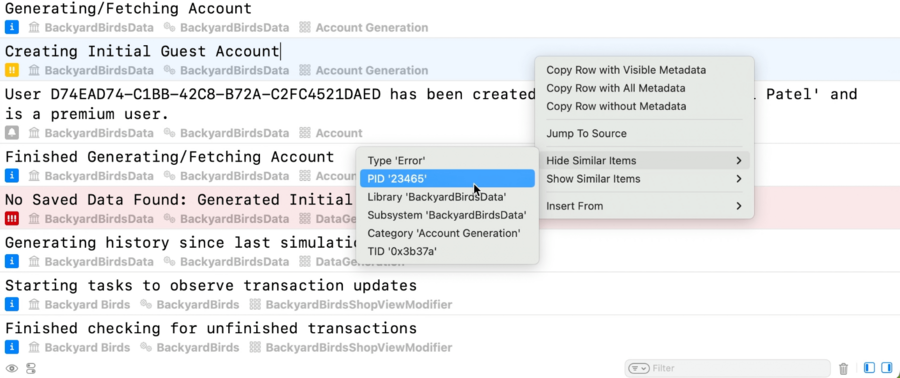The width and height of the screenshot is (900, 378).
Task: Click info badge under Generating history since last simulation
Action: point(11,262)
